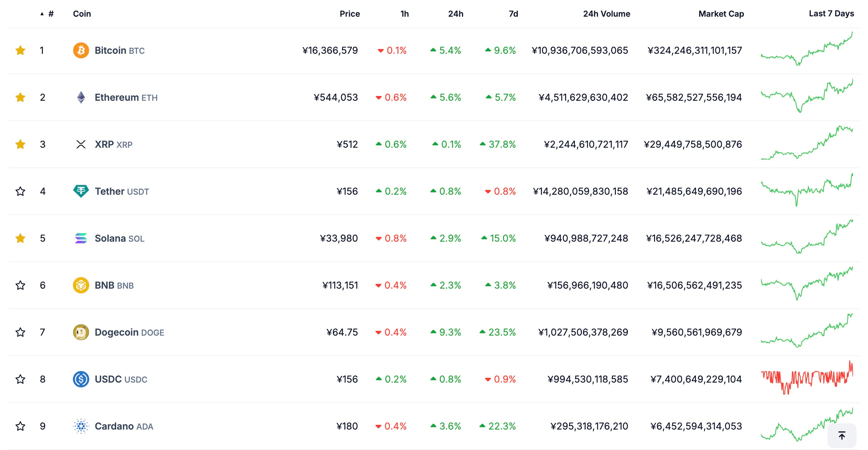View BNB 7-day sparkline chart

tap(807, 284)
